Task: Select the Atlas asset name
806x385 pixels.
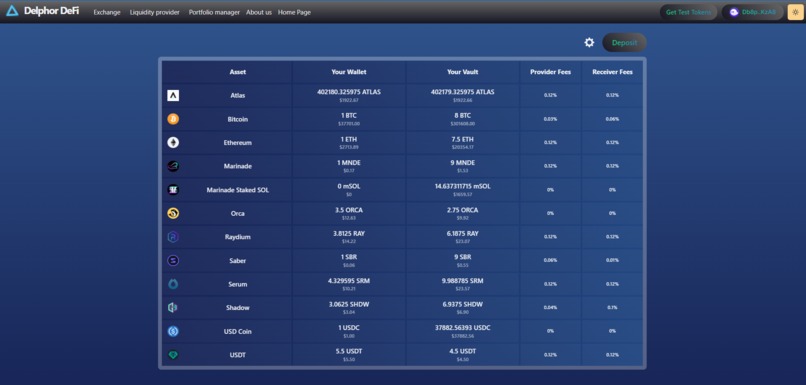Action: (237, 96)
